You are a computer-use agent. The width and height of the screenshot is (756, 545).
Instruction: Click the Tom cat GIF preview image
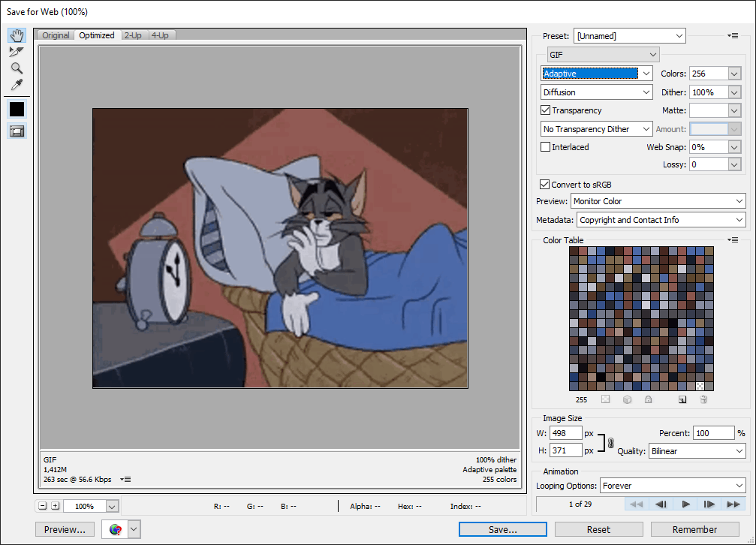coord(280,248)
